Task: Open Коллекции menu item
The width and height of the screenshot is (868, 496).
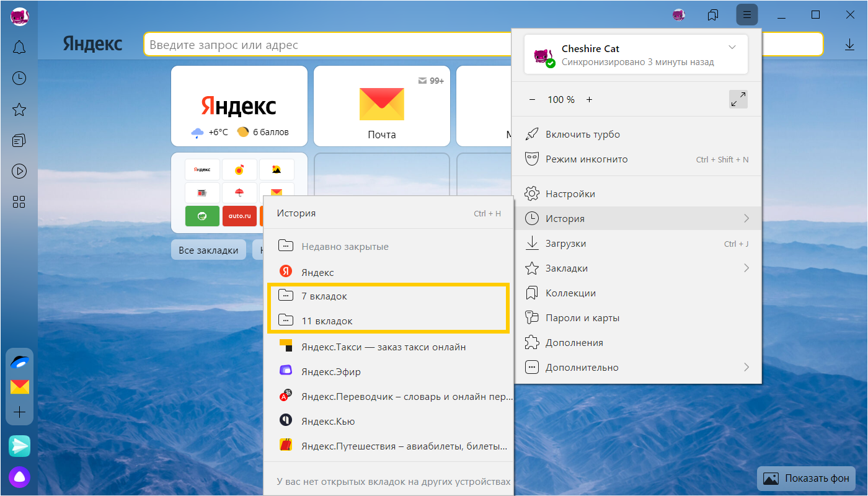Action: tap(637, 293)
